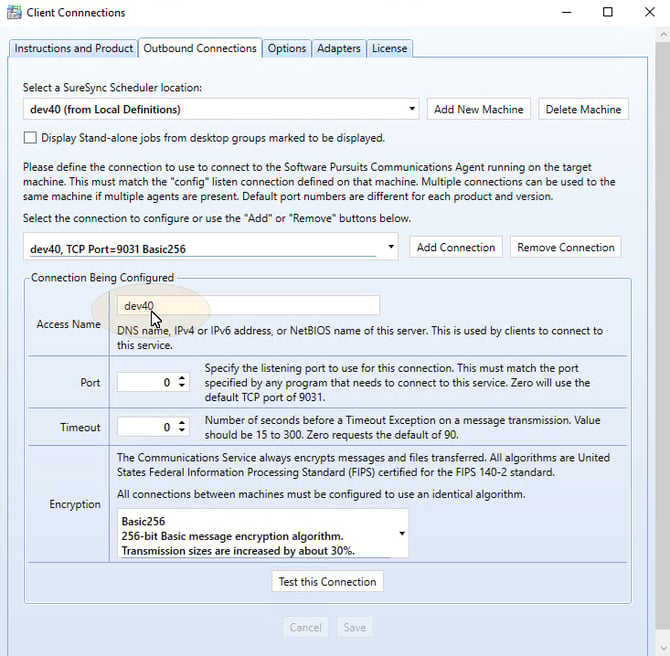Click the Access Name label

(x=68, y=324)
